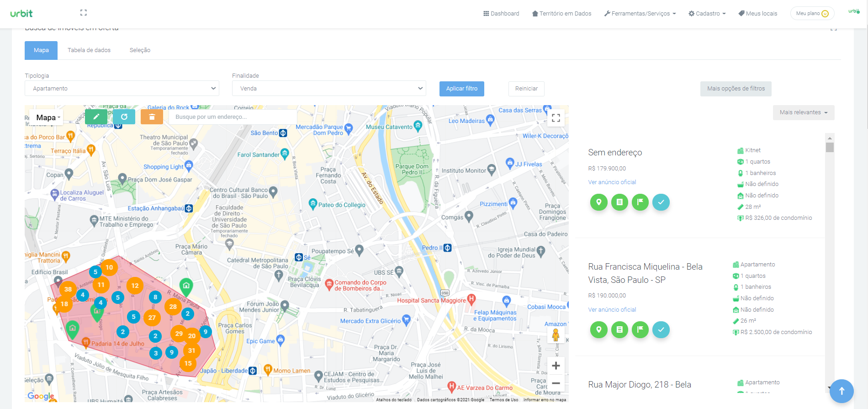Open Território em Dados page
The height and width of the screenshot is (409, 868).
(x=561, y=14)
